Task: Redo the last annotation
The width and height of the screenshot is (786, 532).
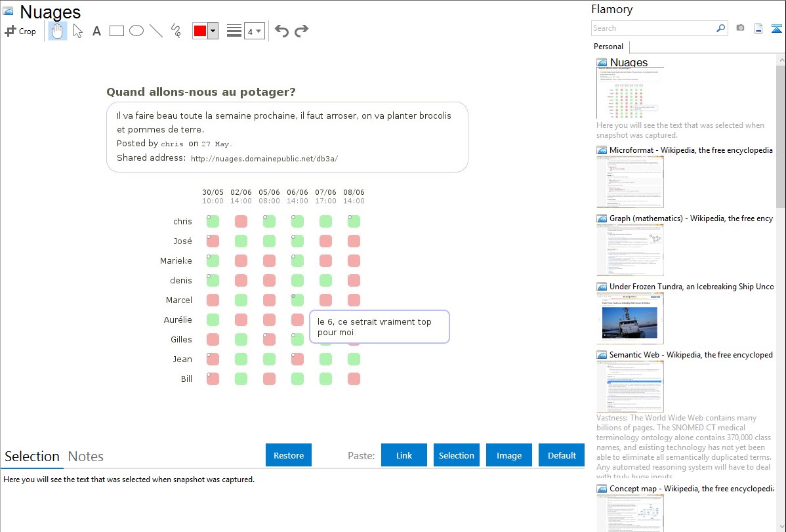Action: [301, 31]
